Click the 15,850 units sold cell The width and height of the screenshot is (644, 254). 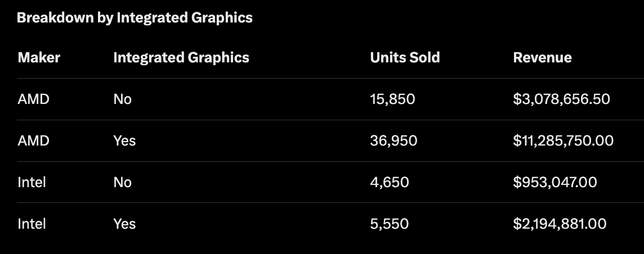(392, 99)
